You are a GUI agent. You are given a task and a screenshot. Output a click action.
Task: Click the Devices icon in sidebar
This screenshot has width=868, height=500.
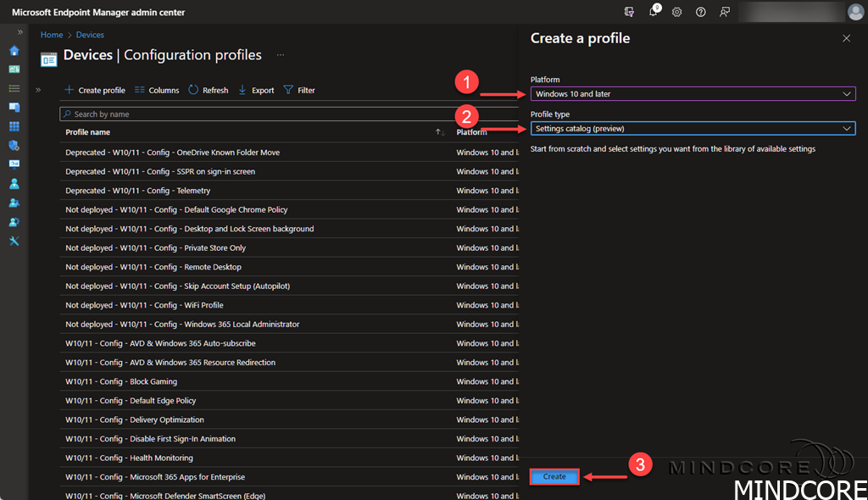click(x=14, y=108)
